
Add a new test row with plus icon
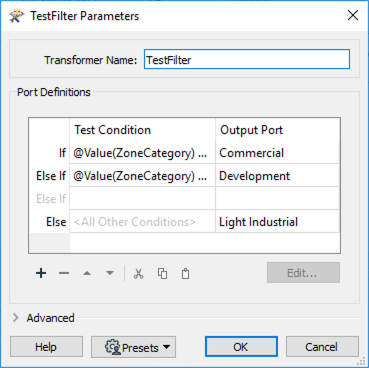[41, 273]
